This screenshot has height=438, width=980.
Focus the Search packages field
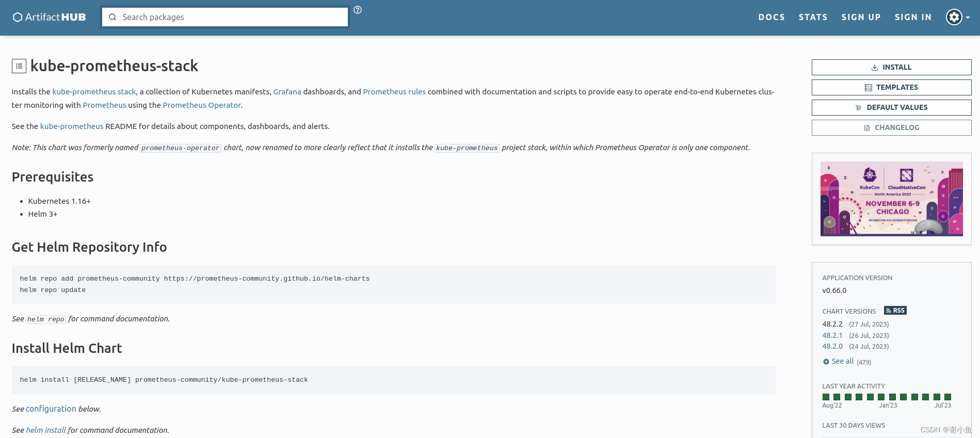point(225,17)
